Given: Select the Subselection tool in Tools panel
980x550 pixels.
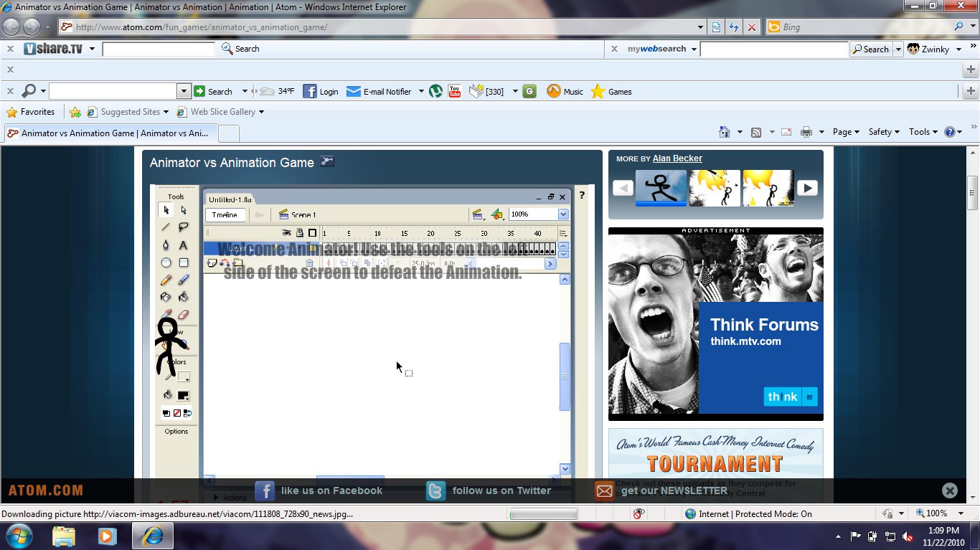Looking at the screenshot, I should coord(184,210).
